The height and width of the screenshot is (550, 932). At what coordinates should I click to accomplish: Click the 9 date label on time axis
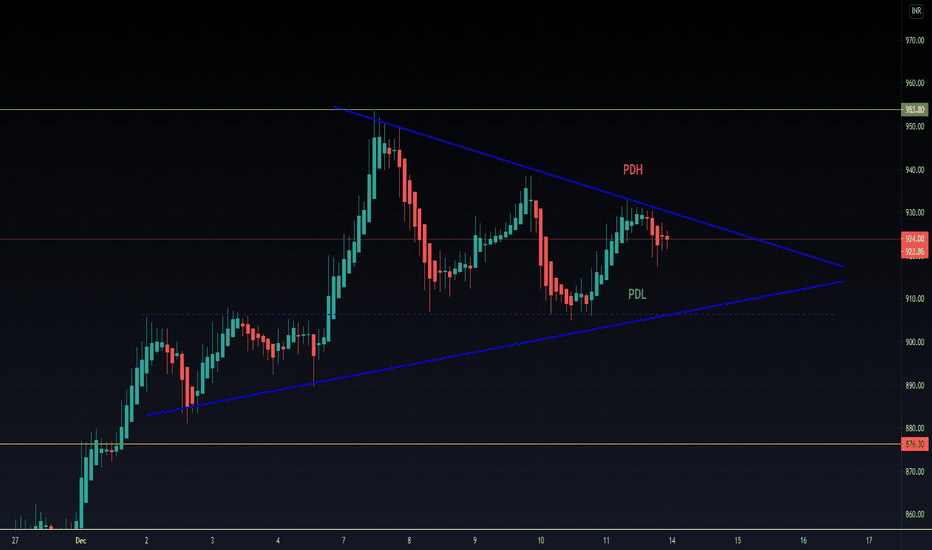coord(475,540)
